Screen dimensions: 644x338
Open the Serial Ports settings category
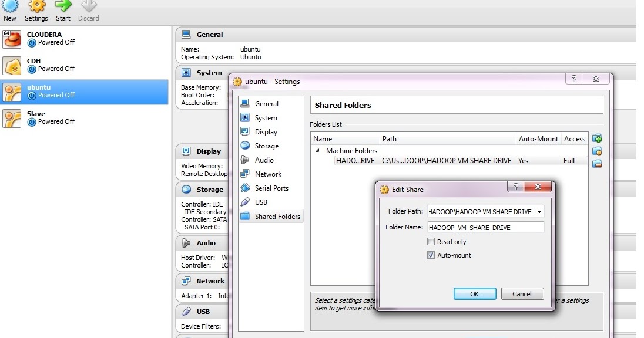(271, 188)
